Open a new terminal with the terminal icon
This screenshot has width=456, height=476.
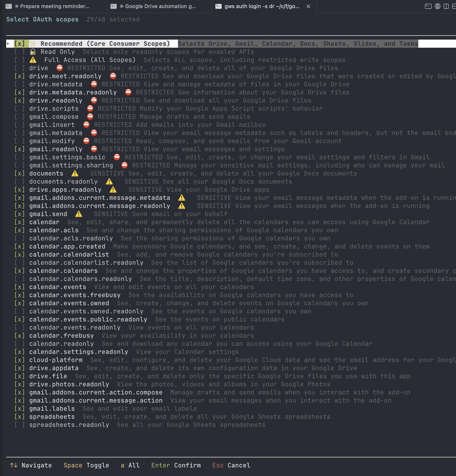click(428, 6)
